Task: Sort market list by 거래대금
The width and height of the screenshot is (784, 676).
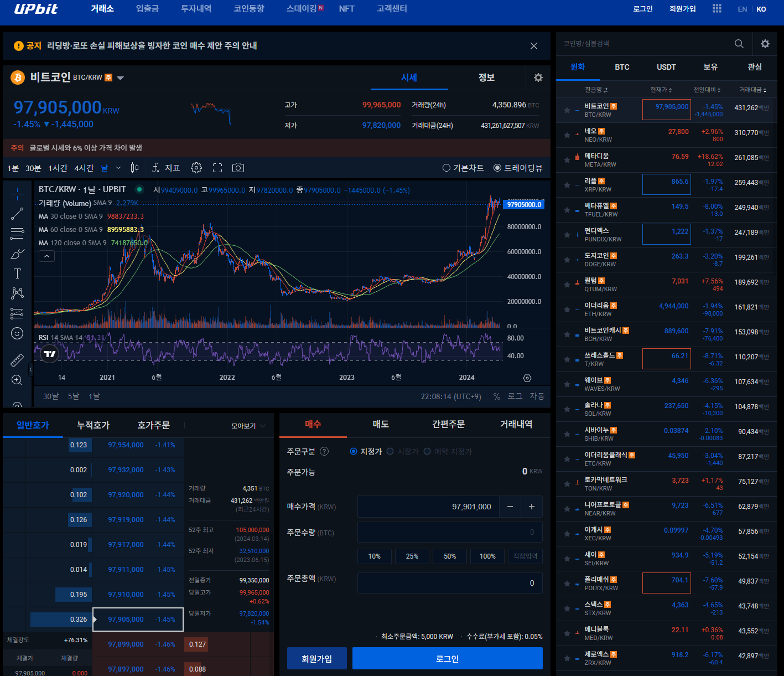Action: coord(753,90)
